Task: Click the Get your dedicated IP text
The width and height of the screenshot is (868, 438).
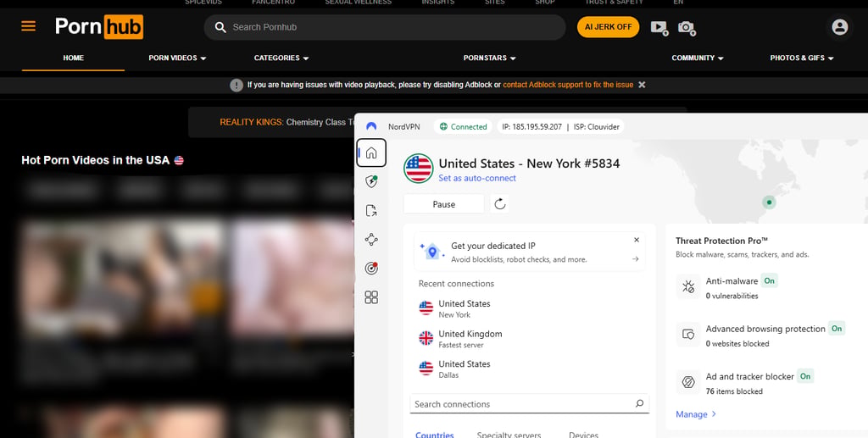Action: [x=493, y=246]
